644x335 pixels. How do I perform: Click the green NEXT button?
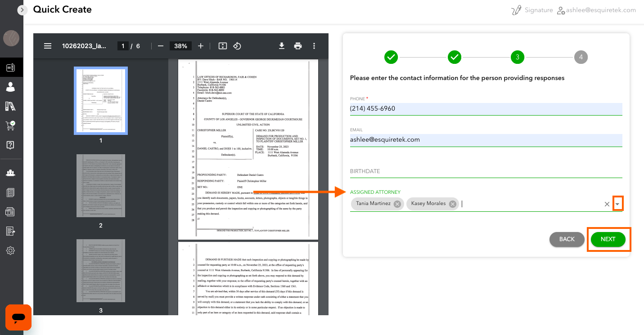tap(608, 239)
